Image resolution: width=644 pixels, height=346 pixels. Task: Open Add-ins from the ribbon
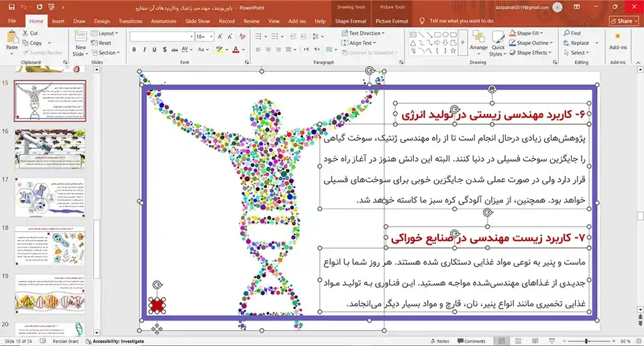coord(618,42)
